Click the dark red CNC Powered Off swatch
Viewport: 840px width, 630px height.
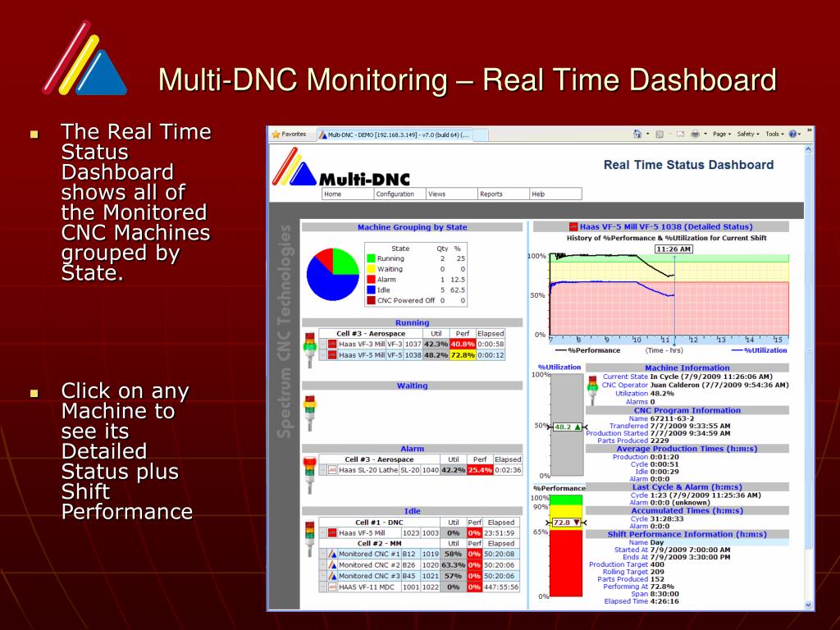pyautogui.click(x=371, y=300)
